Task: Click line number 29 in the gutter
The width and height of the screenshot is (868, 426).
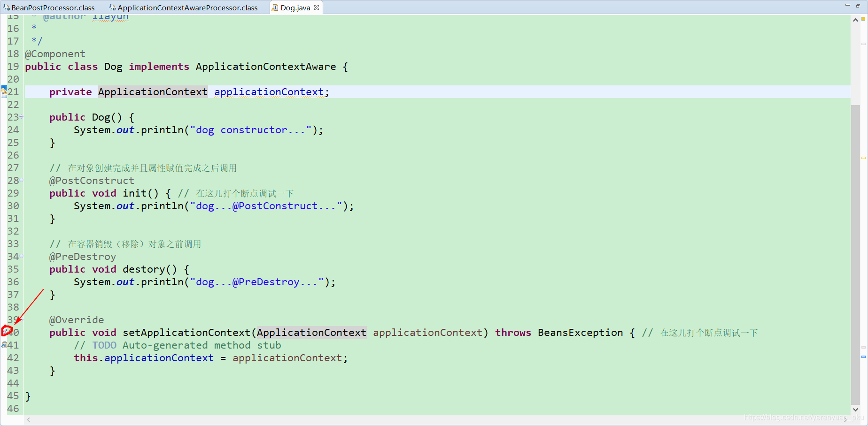Action: (x=13, y=193)
